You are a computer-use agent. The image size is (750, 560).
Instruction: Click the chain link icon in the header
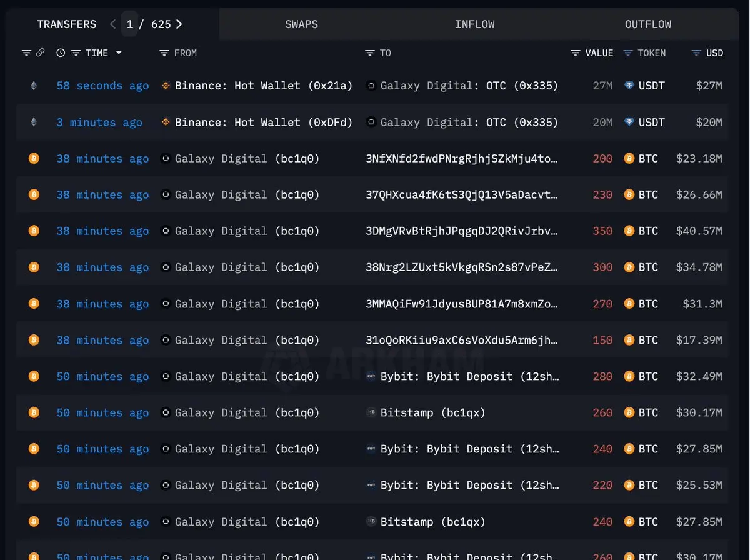click(40, 53)
